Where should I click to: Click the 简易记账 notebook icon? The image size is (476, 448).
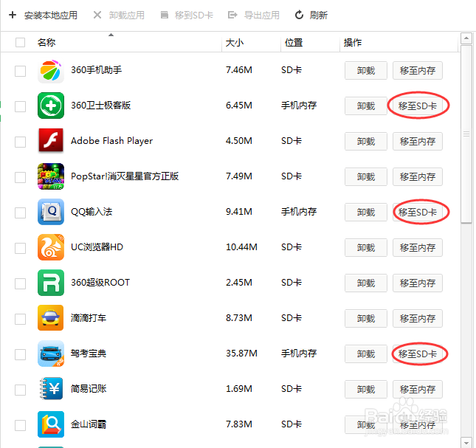pyautogui.click(x=51, y=388)
